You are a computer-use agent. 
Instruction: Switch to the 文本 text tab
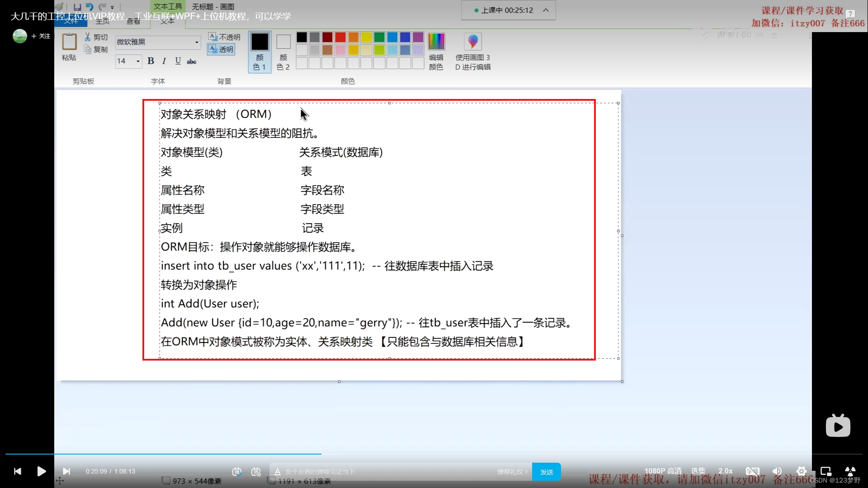(167, 21)
